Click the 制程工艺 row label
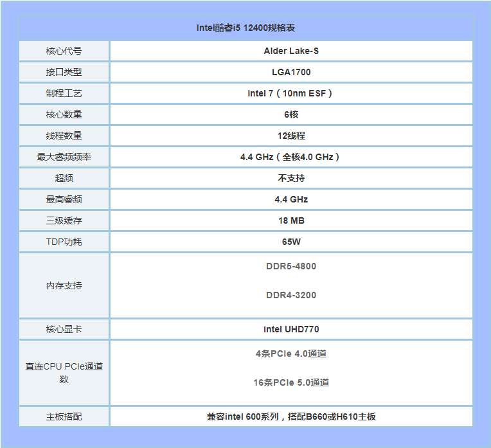 pos(64,93)
